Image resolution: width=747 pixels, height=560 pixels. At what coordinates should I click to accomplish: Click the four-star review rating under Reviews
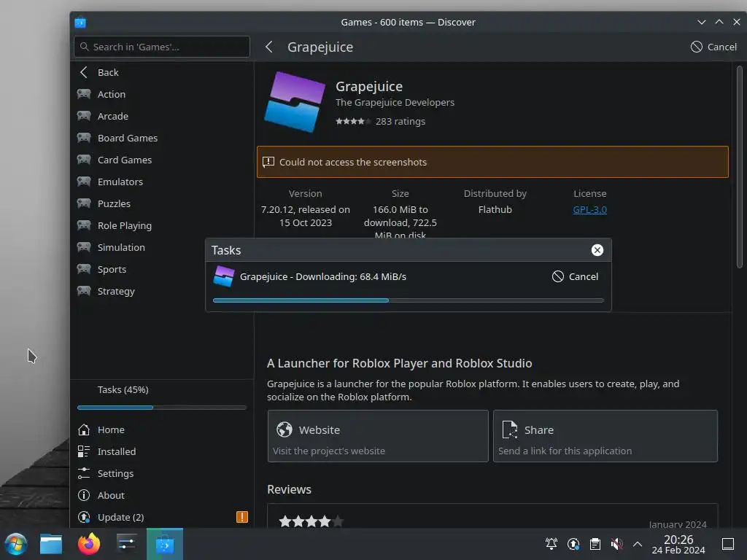[x=311, y=521]
